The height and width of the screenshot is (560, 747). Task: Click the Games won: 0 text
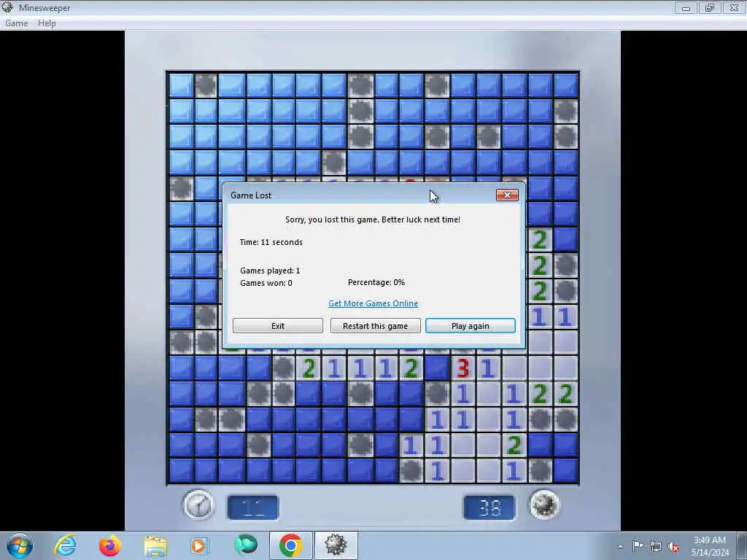pos(266,283)
